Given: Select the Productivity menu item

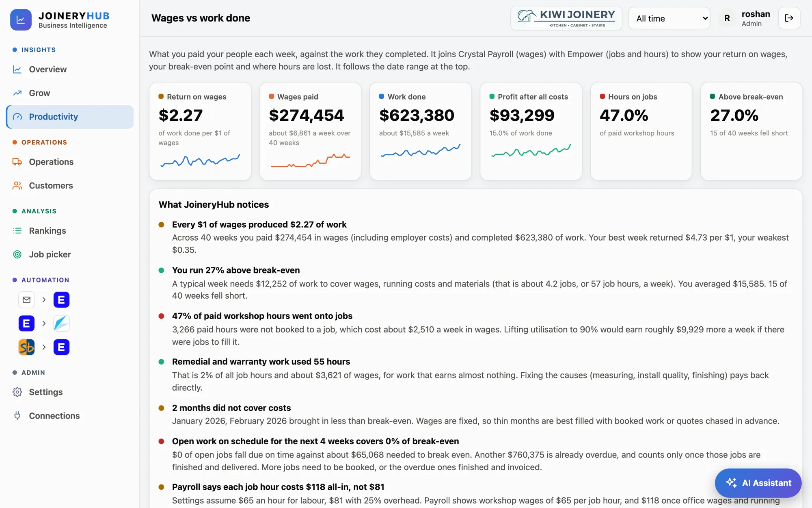Looking at the screenshot, I should (x=69, y=117).
